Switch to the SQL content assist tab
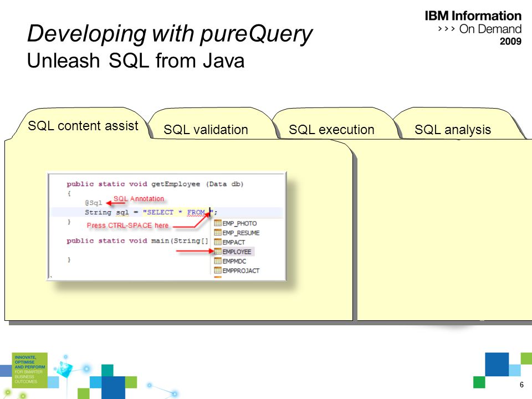Image resolution: width=532 pixels, height=399 pixels. point(83,126)
